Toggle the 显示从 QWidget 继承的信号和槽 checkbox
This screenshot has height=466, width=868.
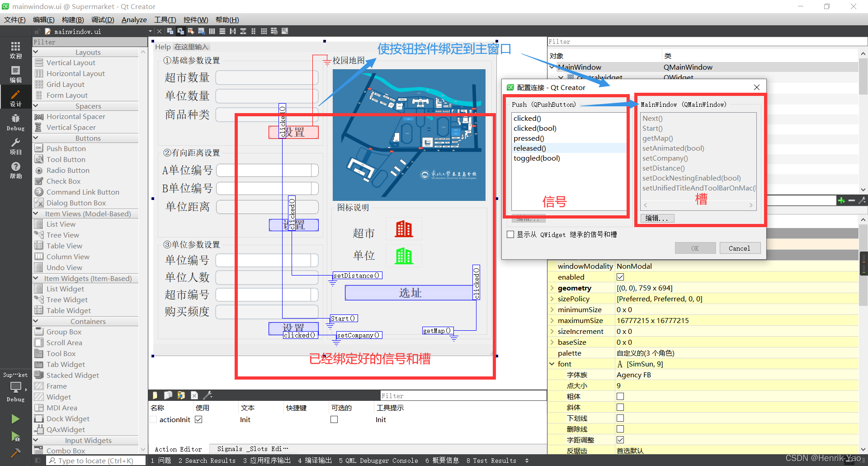(x=510, y=234)
